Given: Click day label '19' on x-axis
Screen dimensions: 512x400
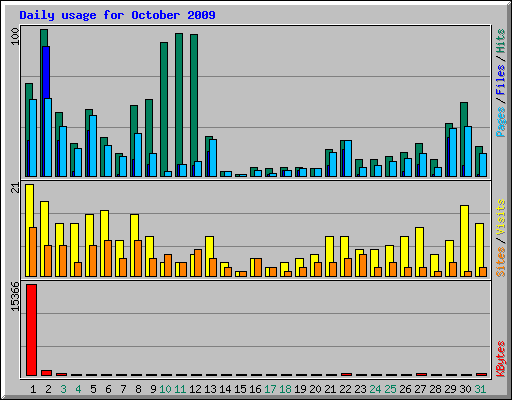Looking at the screenshot, I should coord(300,389).
